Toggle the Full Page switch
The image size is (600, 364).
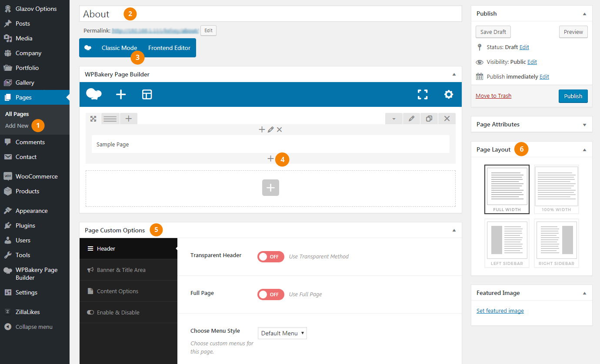[270, 295]
